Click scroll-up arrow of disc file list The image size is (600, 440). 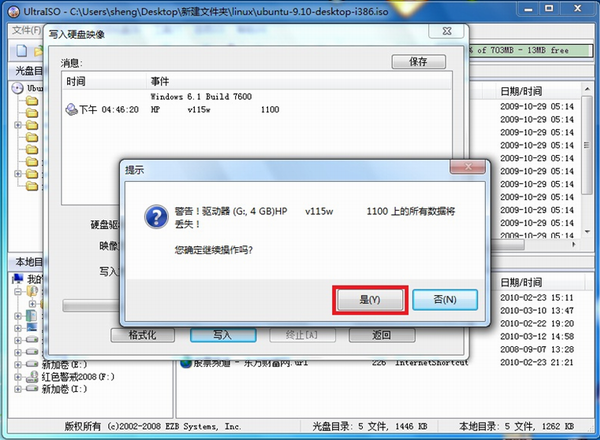(x=587, y=89)
